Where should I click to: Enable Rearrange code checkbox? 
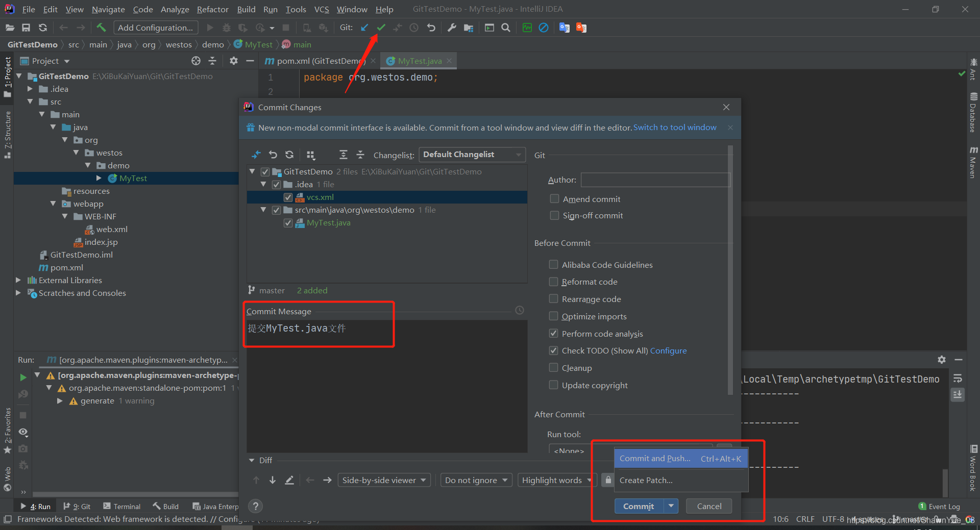click(553, 298)
